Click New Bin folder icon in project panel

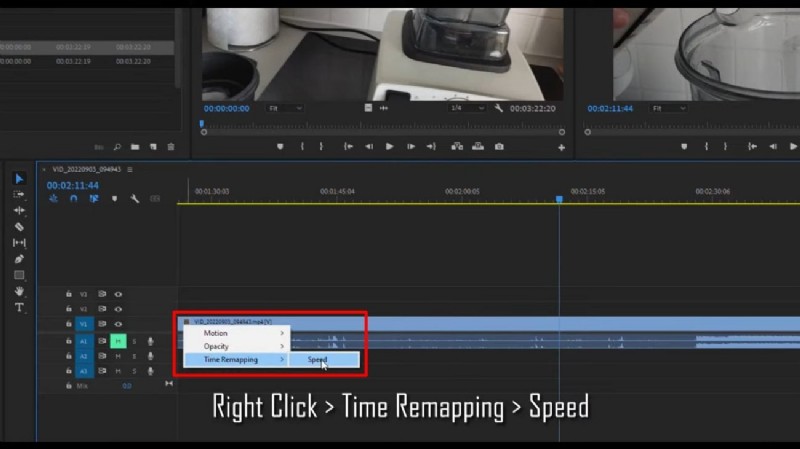coord(135,147)
